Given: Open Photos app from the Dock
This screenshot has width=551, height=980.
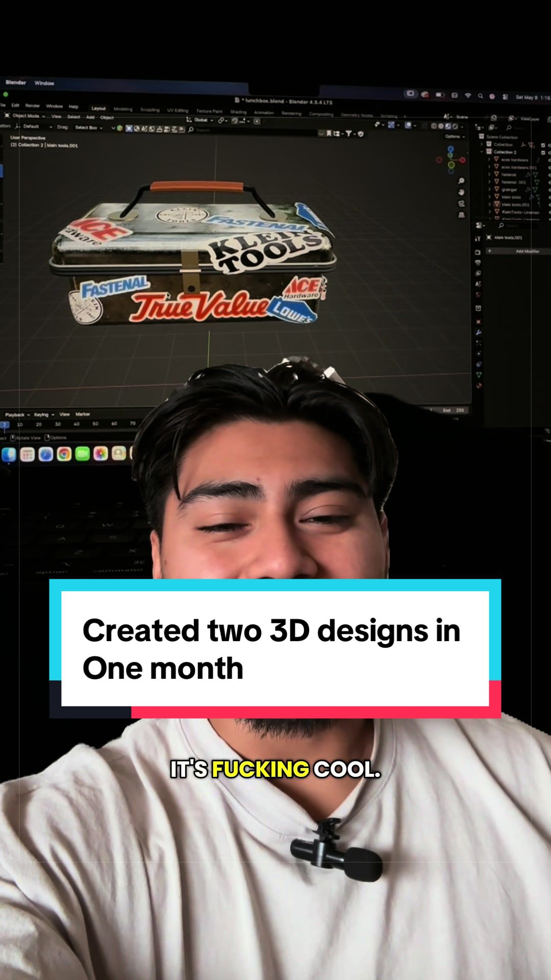Looking at the screenshot, I should [101, 453].
